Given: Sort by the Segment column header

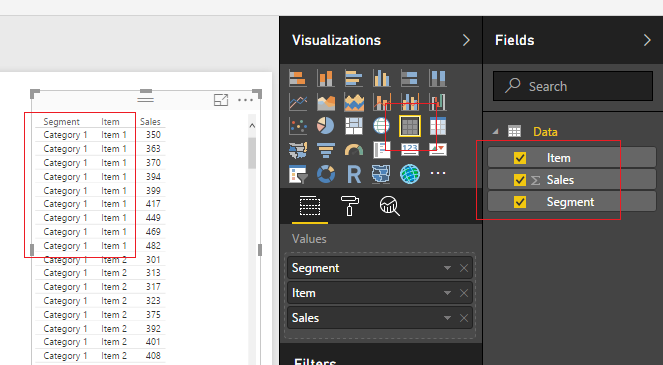Looking at the screenshot, I should (x=61, y=122).
